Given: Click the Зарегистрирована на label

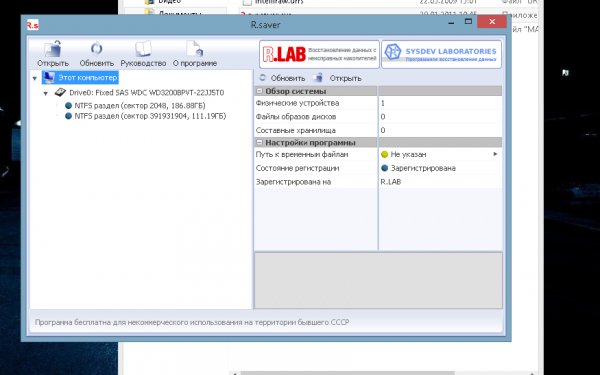Looking at the screenshot, I should pos(293,182).
